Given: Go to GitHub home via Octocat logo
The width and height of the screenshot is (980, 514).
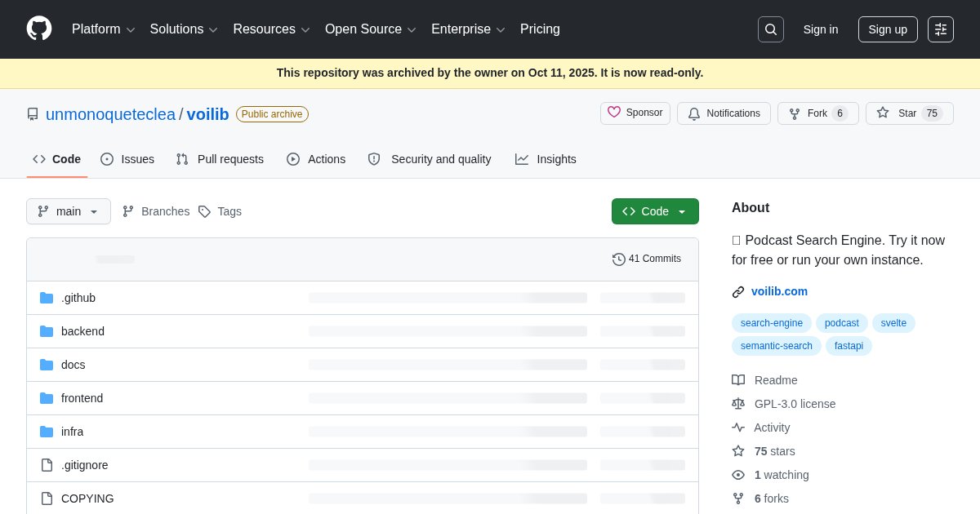Looking at the screenshot, I should [39, 29].
